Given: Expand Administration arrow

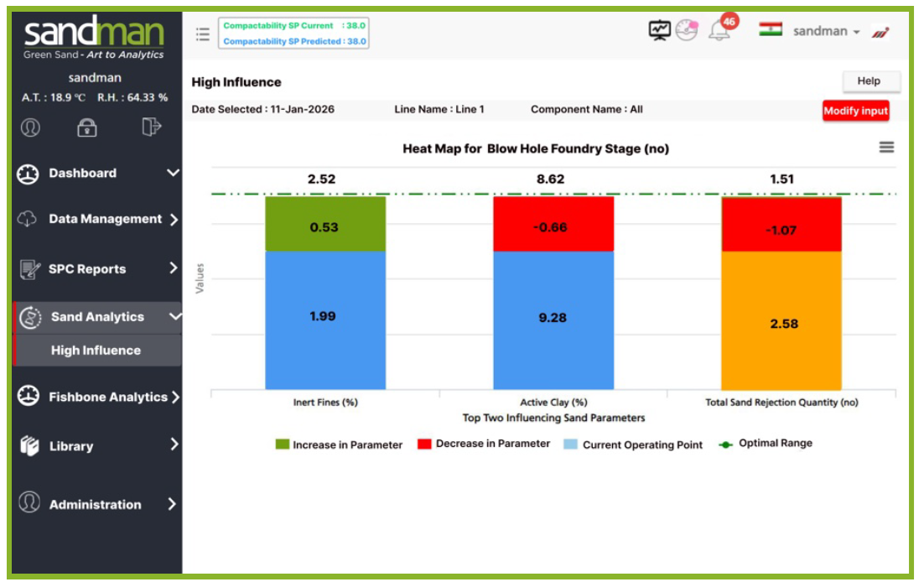Looking at the screenshot, I should (172, 504).
